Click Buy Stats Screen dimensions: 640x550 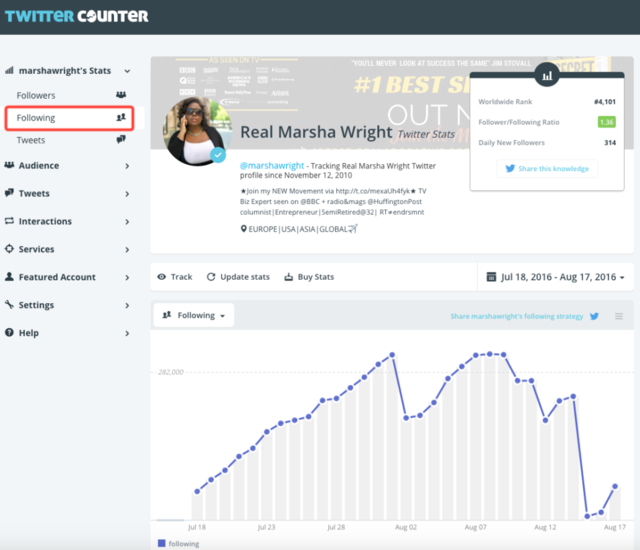pyautogui.click(x=316, y=277)
